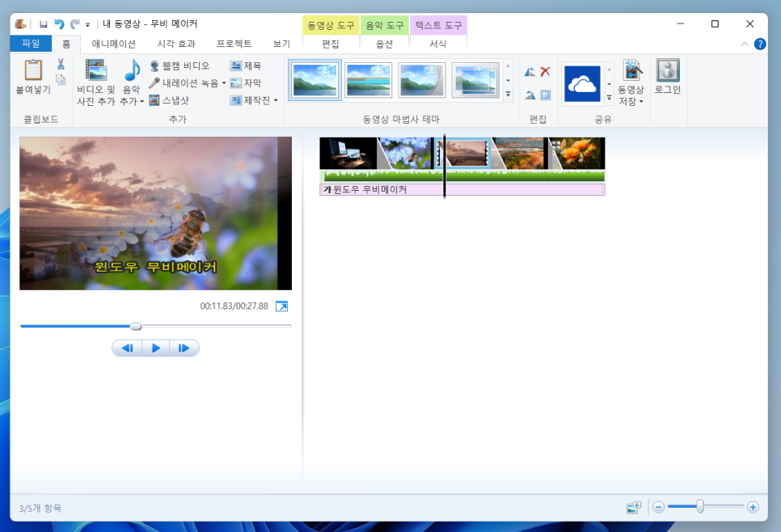Add a Caption (자막)
781x532 pixels.
pyautogui.click(x=246, y=83)
